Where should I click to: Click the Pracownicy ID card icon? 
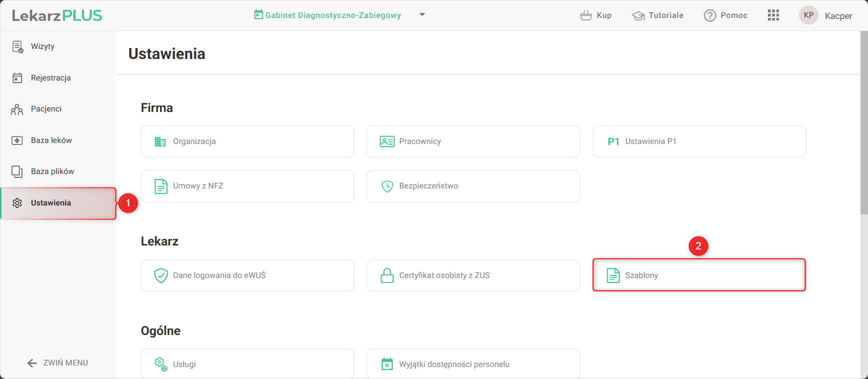[x=387, y=141]
